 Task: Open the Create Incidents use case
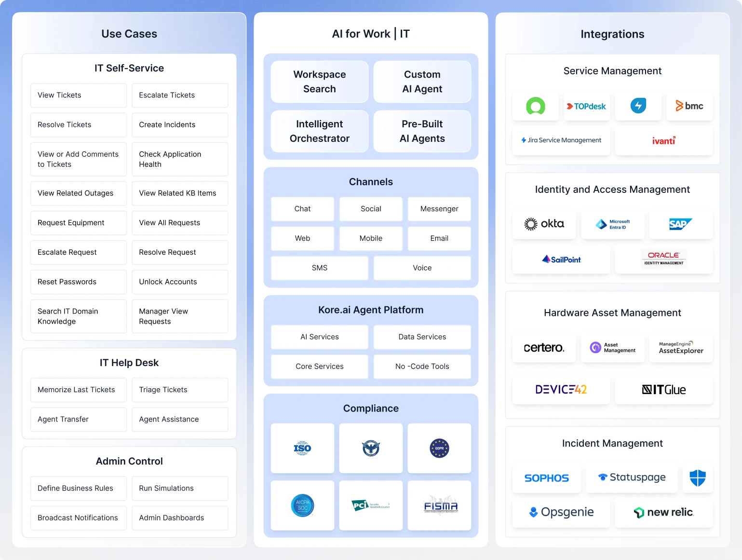point(180,125)
